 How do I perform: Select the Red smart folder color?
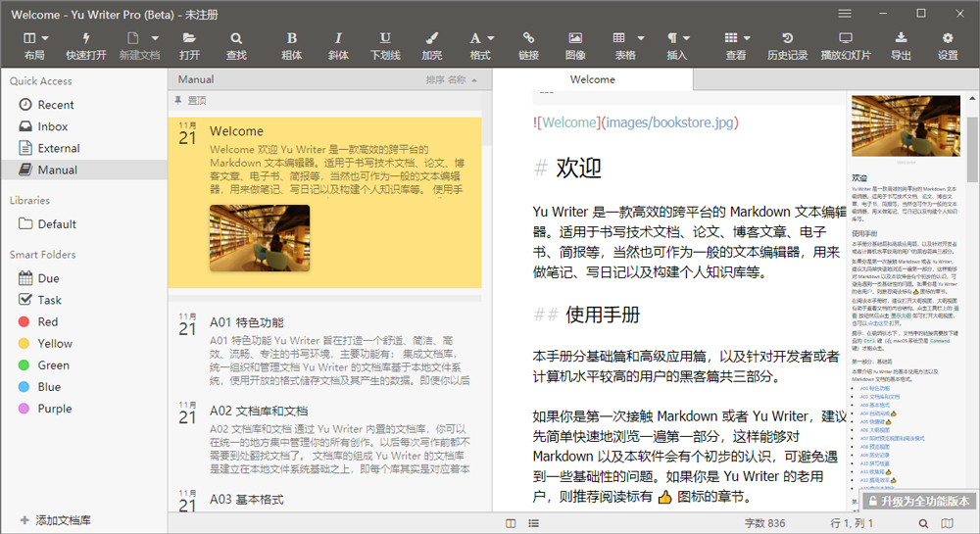[x=48, y=321]
